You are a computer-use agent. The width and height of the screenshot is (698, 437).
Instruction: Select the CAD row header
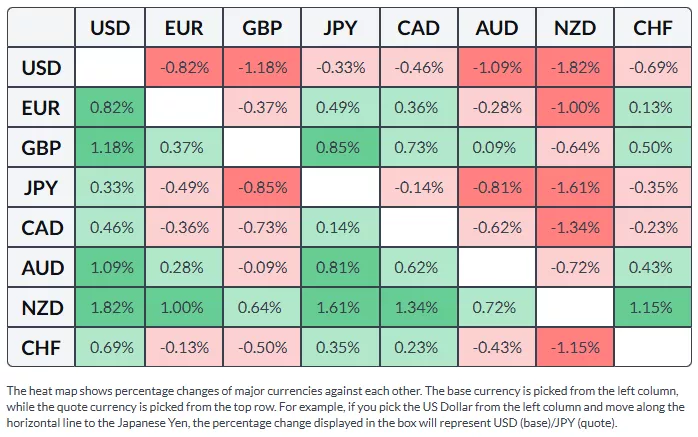pyautogui.click(x=41, y=228)
